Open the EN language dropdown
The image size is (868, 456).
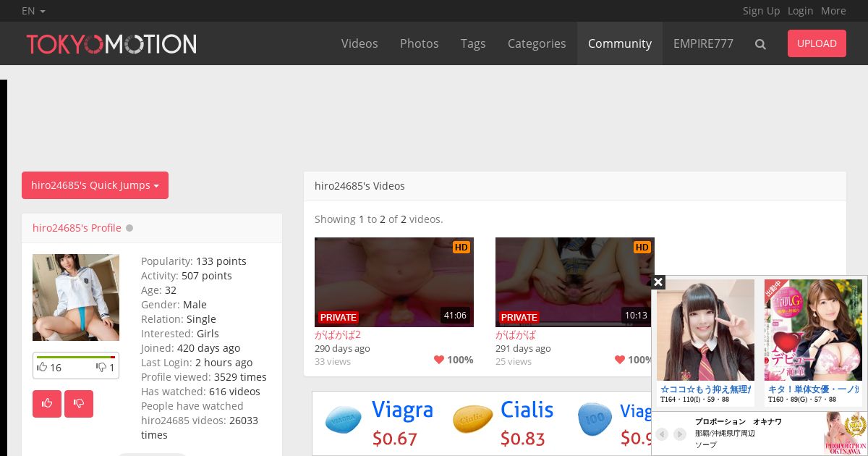point(33,11)
